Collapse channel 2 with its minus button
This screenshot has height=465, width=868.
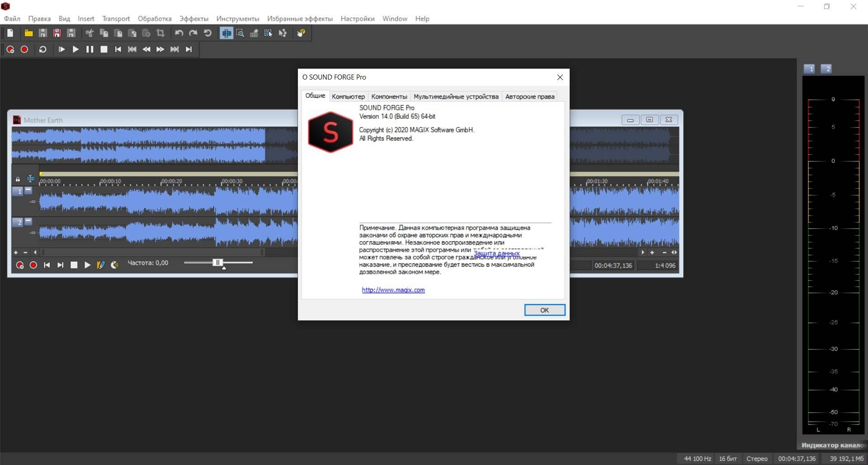click(x=28, y=221)
